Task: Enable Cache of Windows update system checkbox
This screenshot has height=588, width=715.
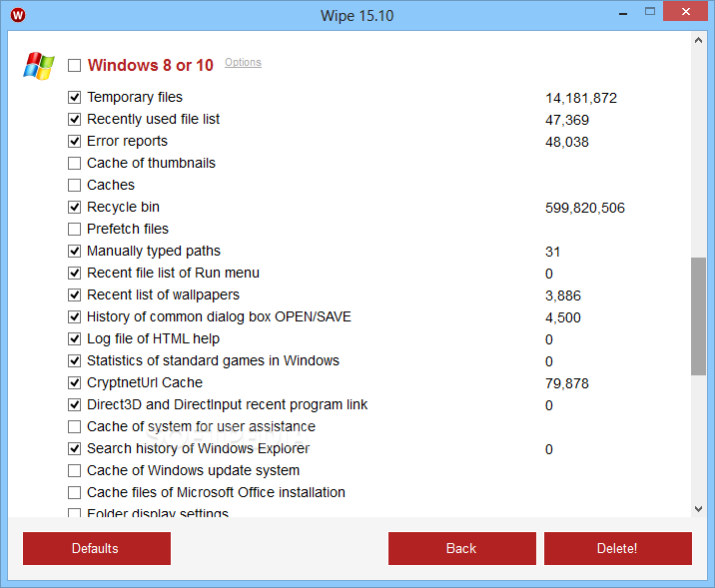Action: pos(74,470)
